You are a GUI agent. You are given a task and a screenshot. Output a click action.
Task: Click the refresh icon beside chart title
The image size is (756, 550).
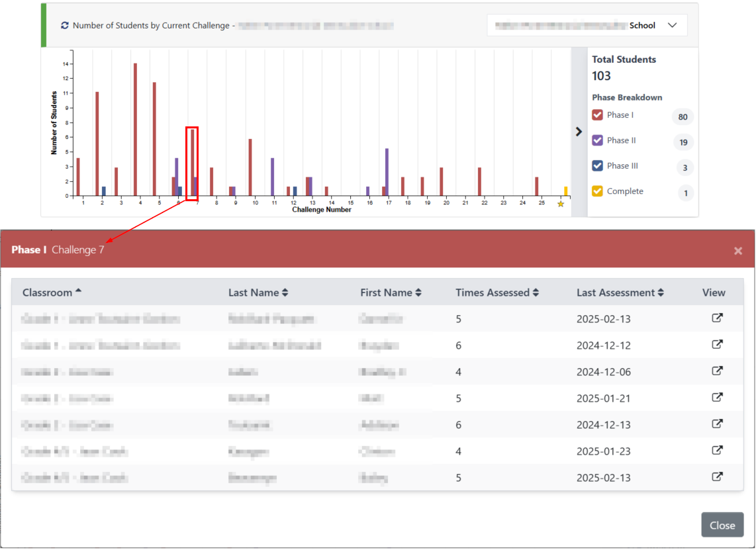[65, 26]
